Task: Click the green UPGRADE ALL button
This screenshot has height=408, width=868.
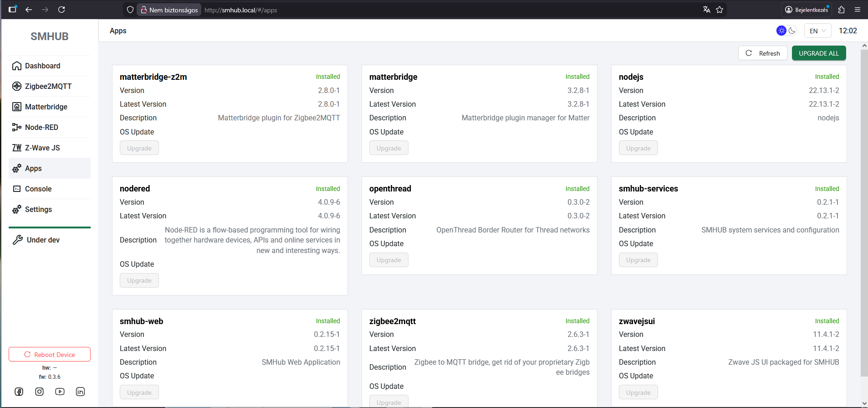Action: coord(818,53)
